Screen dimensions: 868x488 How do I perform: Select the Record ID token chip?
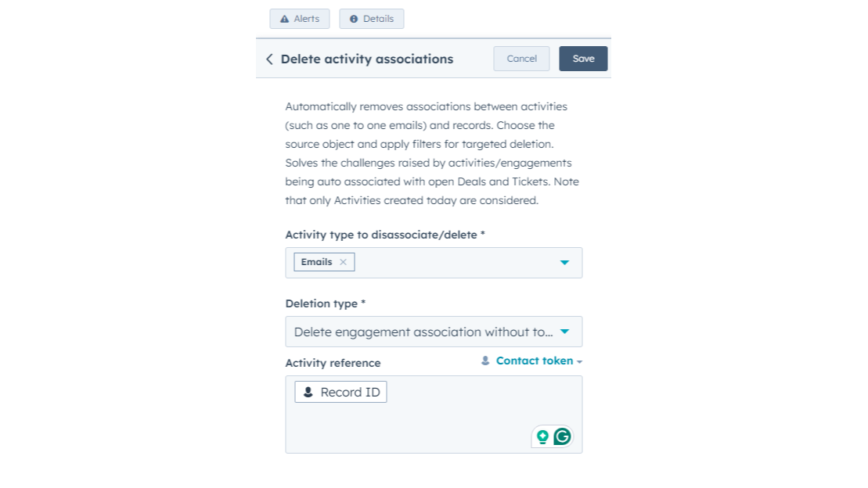[x=341, y=392]
